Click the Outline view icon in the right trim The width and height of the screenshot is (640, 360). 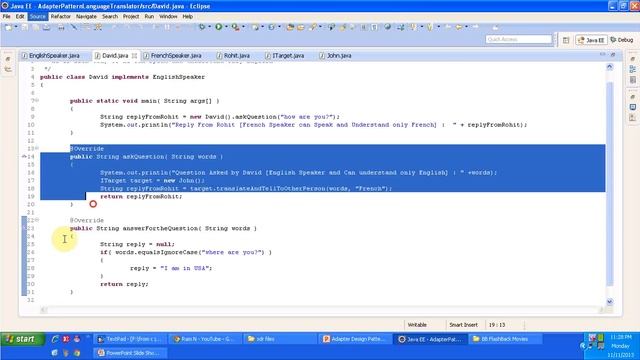[x=633, y=69]
